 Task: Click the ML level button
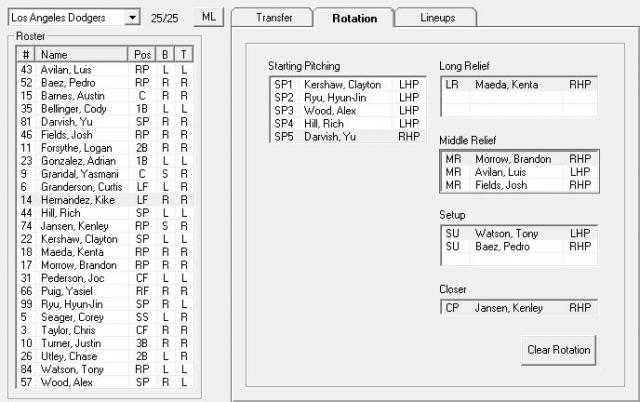pyautogui.click(x=207, y=18)
